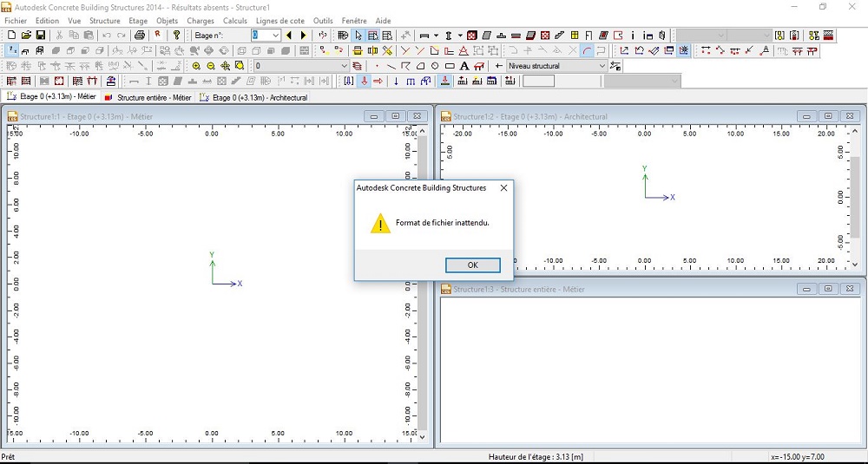The width and height of the screenshot is (868, 464).
Task: Go to previous storey with left arrow
Action: (288, 36)
